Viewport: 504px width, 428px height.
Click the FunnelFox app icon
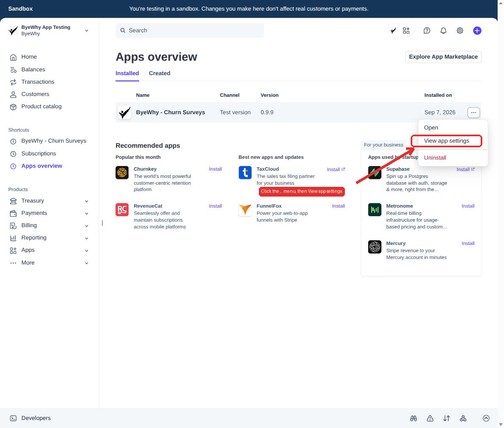click(245, 210)
